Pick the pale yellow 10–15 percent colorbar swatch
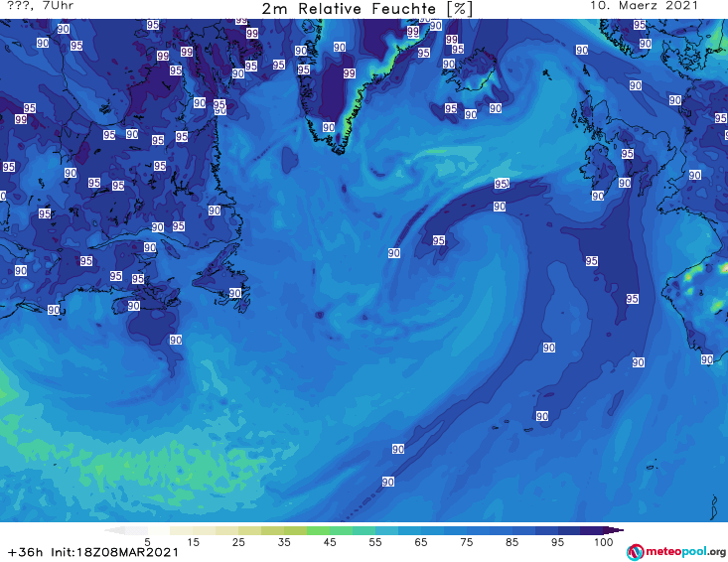This screenshot has width=728, height=562. coord(182,530)
